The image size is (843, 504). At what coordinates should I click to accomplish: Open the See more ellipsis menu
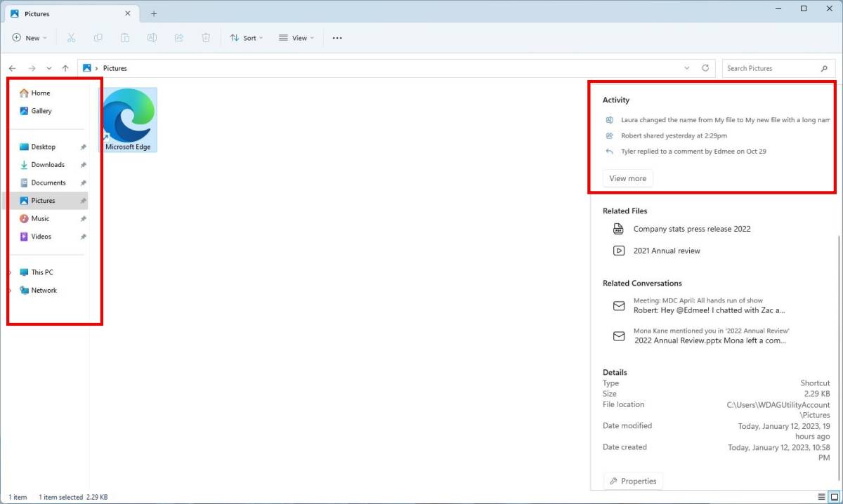337,38
